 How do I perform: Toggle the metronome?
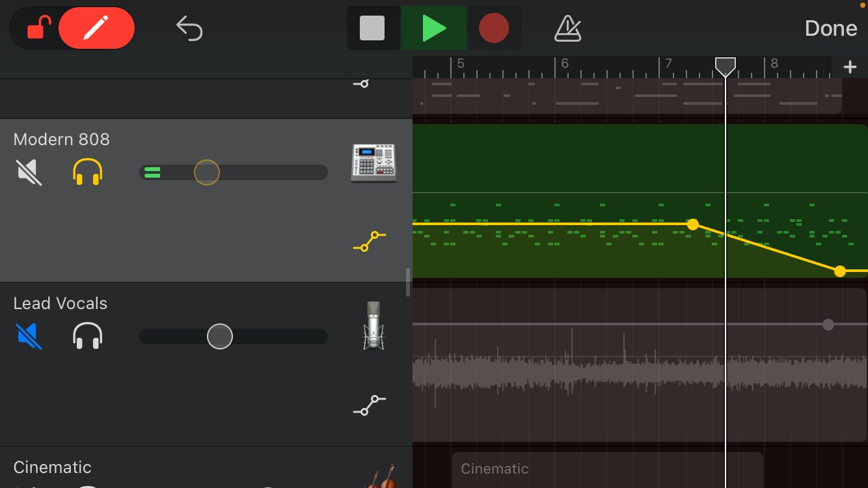(x=567, y=29)
